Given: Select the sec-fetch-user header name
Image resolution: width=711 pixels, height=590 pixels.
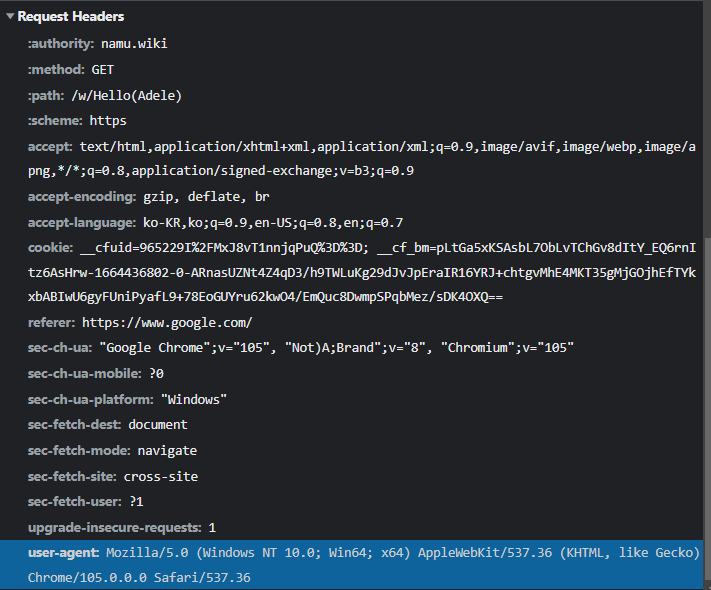Looking at the screenshot, I should [75, 502].
